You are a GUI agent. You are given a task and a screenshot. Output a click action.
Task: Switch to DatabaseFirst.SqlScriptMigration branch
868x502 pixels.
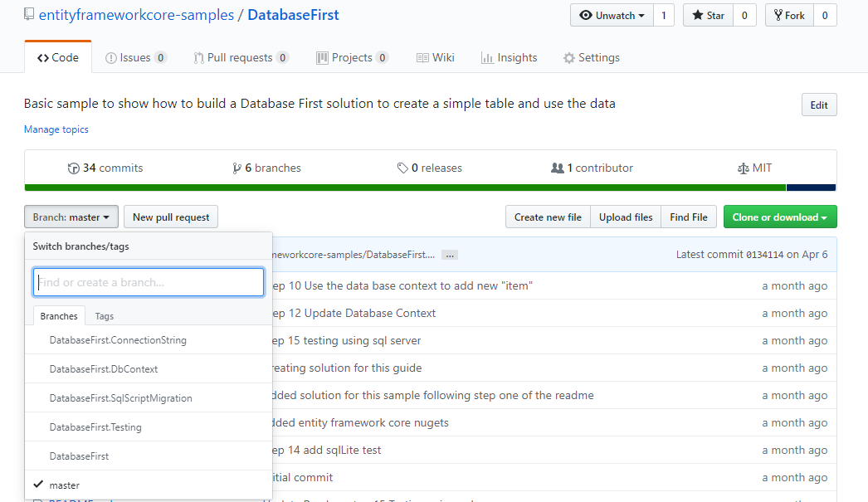coord(149,398)
